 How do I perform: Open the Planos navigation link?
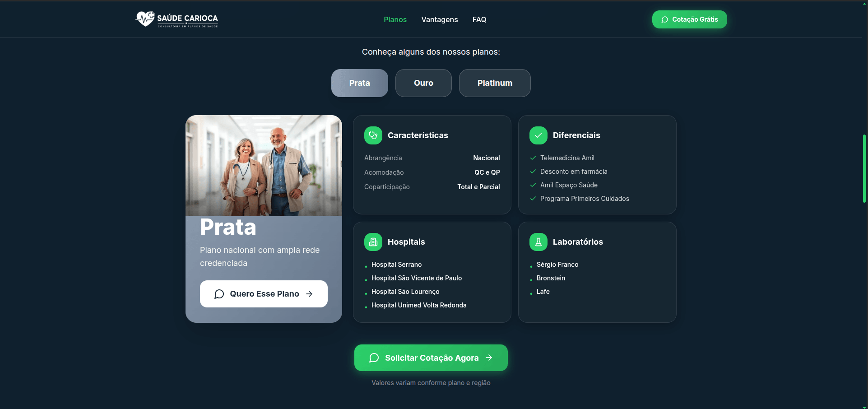pos(395,19)
